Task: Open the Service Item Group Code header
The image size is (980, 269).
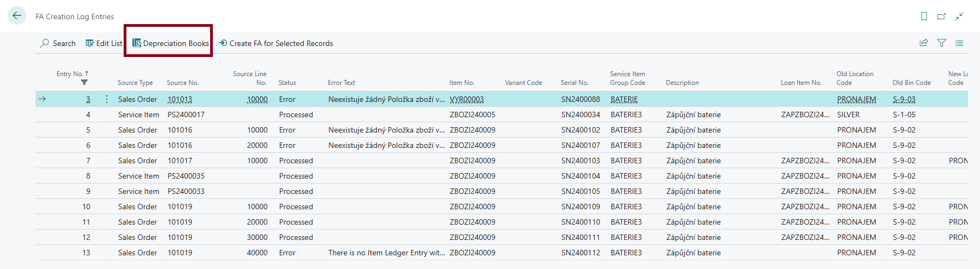Action: click(x=628, y=78)
